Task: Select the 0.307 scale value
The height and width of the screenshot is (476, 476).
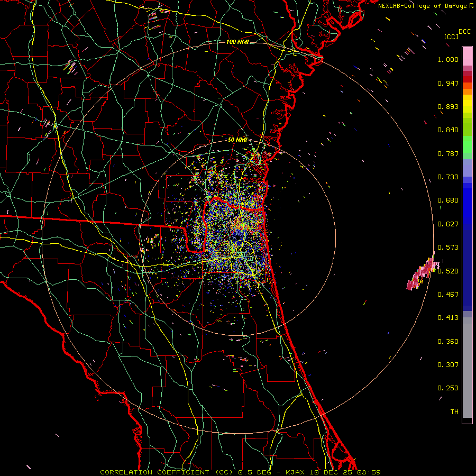Action: [x=448, y=365]
